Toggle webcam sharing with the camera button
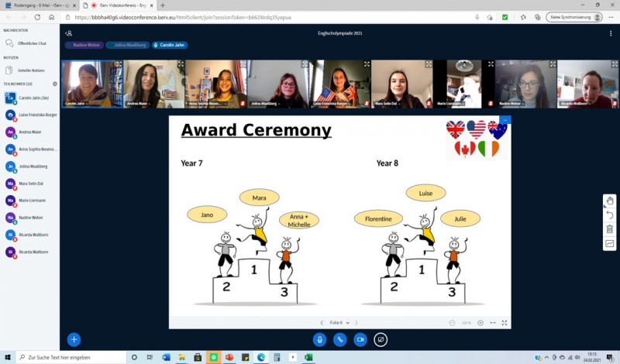 tap(360, 339)
